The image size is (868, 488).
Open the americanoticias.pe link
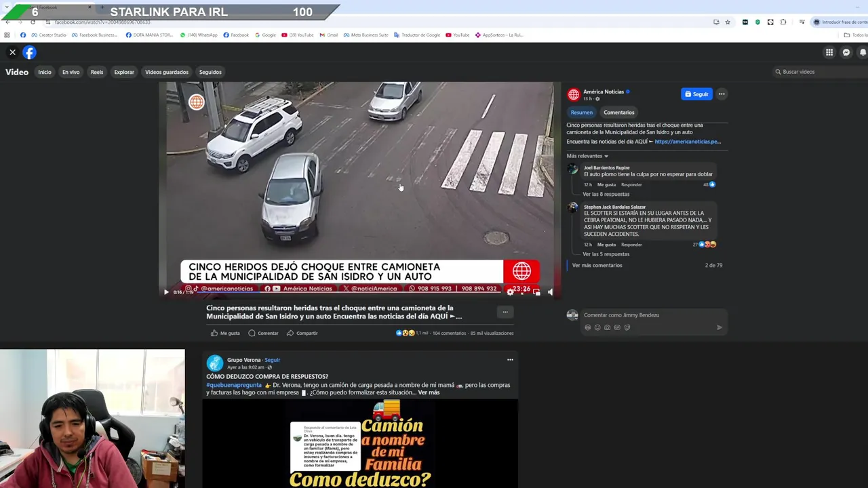coord(688,142)
